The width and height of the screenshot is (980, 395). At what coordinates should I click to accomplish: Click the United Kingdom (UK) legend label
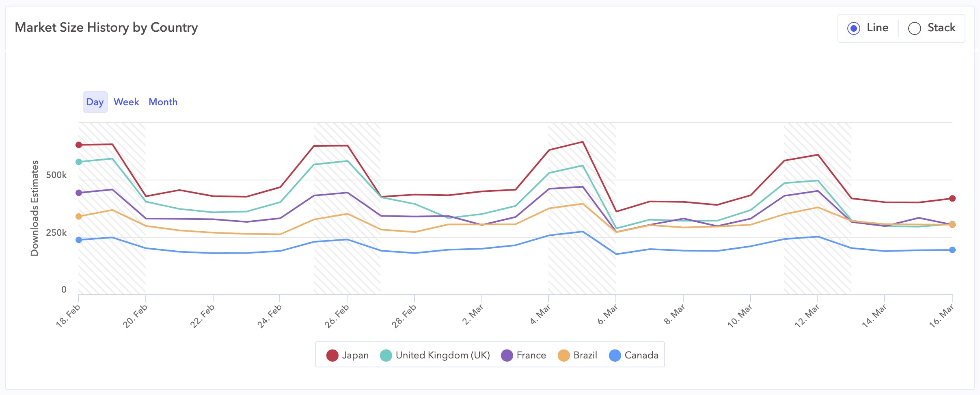(443, 355)
